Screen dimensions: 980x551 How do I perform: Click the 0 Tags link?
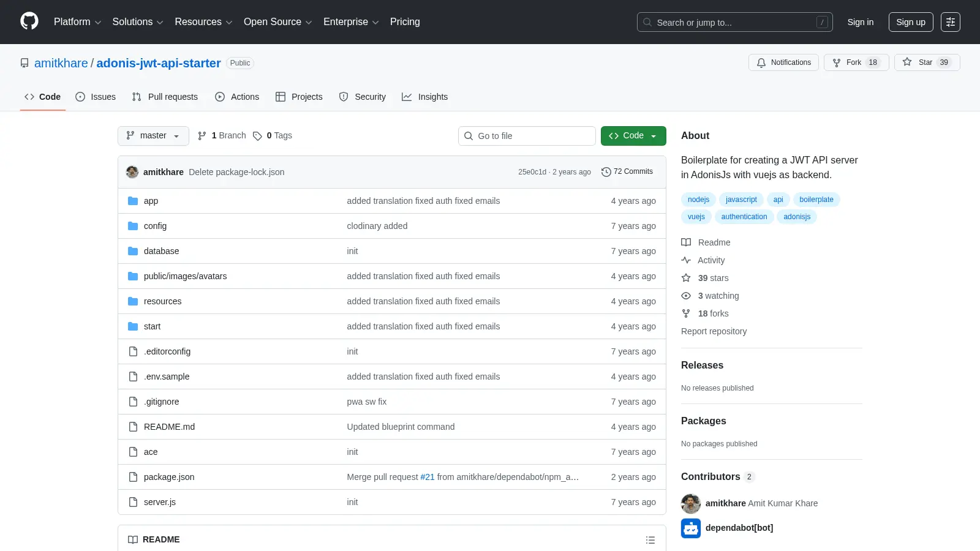click(273, 136)
